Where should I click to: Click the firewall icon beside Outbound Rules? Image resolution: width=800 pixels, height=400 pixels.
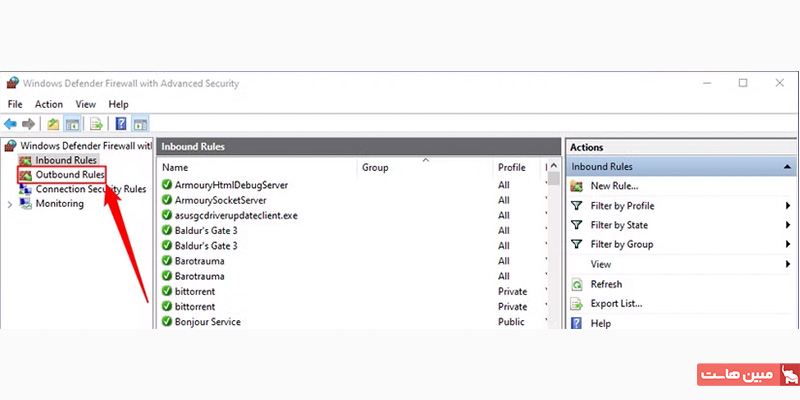point(25,175)
